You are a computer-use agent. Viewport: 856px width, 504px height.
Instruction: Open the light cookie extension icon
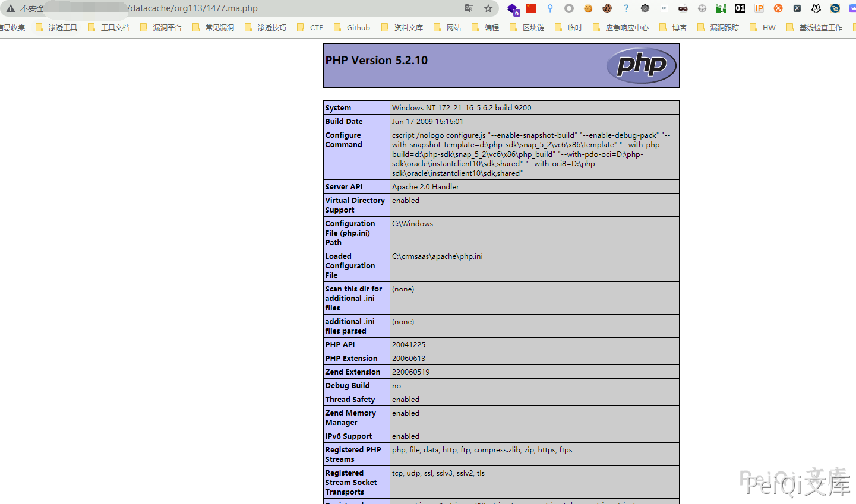pos(588,8)
